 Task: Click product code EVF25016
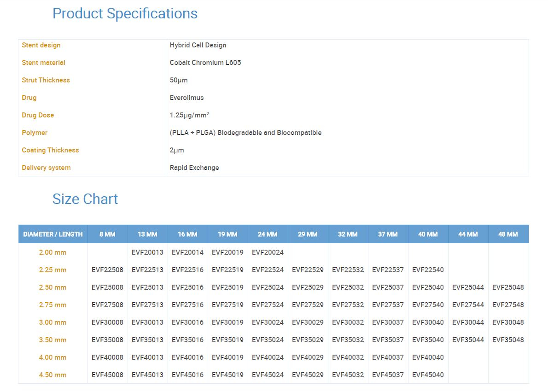point(187,287)
